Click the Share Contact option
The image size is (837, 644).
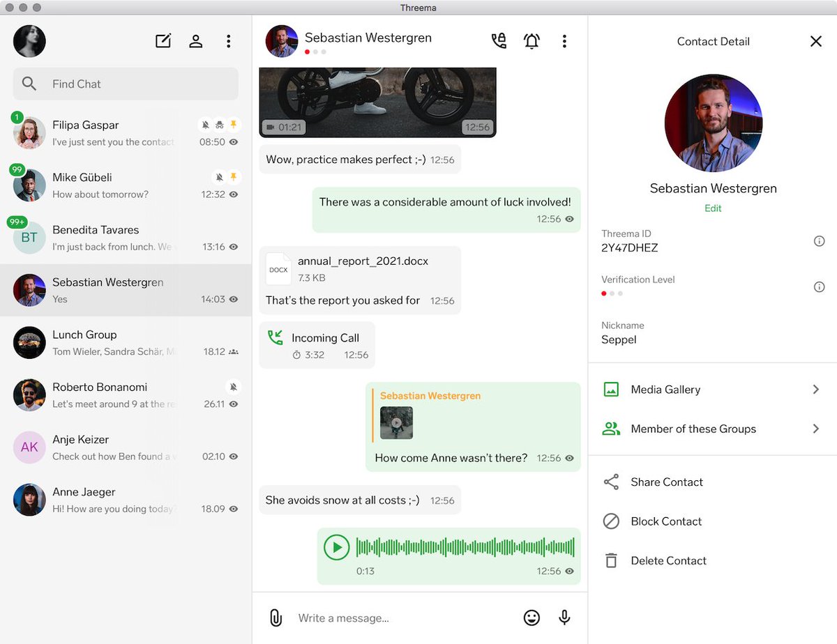tap(713, 482)
